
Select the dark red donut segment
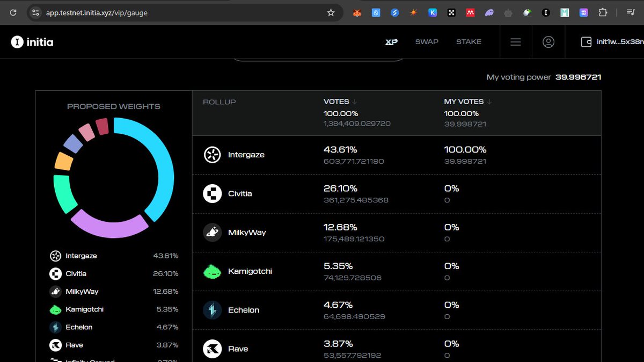103,127
